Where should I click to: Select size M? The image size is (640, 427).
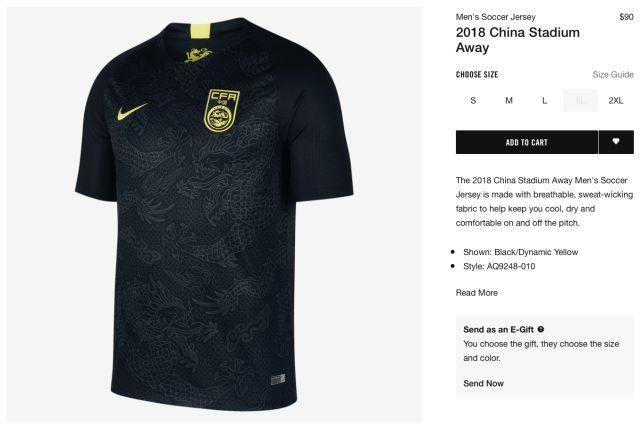click(509, 100)
